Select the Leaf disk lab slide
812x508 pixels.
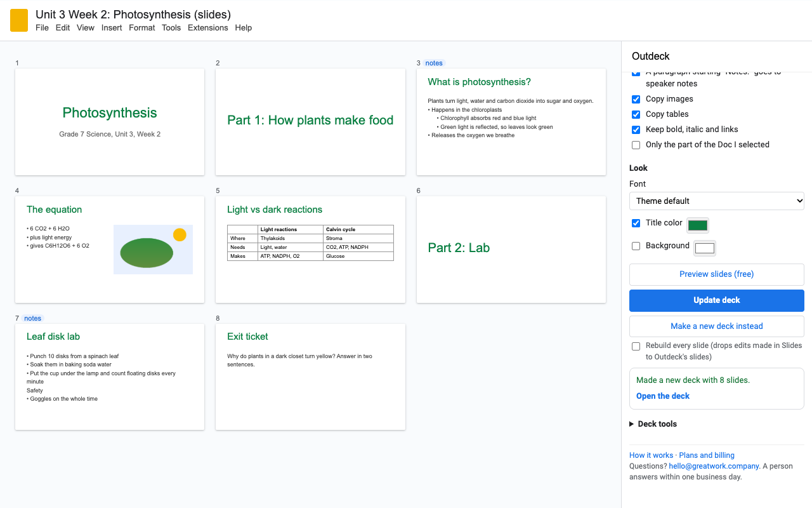[110, 377]
